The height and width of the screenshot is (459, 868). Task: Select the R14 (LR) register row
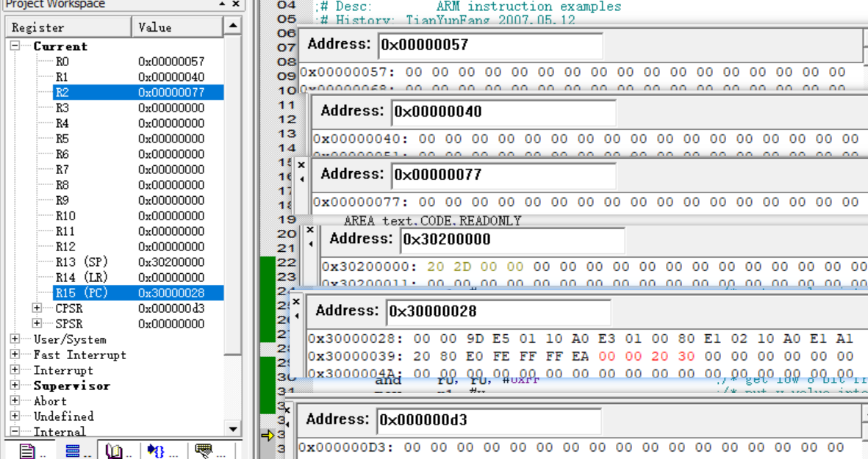(138, 277)
